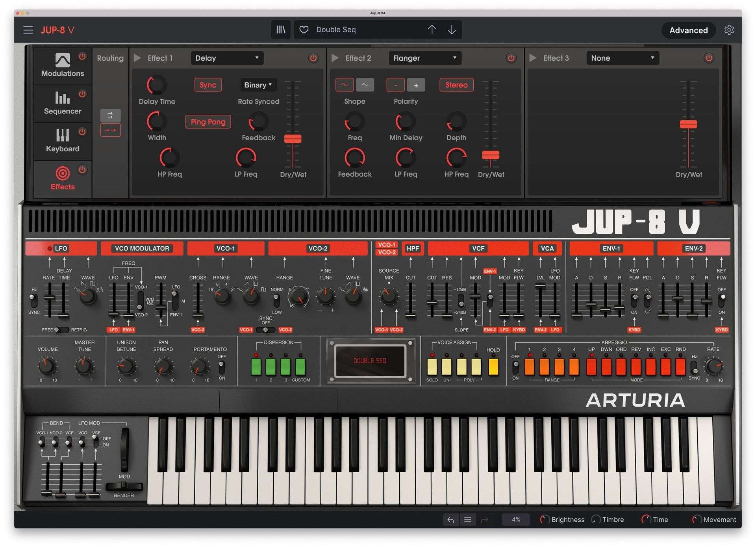Screen dimensions: 756x547
Task: Select the parallel routing icon
Action: (110, 115)
